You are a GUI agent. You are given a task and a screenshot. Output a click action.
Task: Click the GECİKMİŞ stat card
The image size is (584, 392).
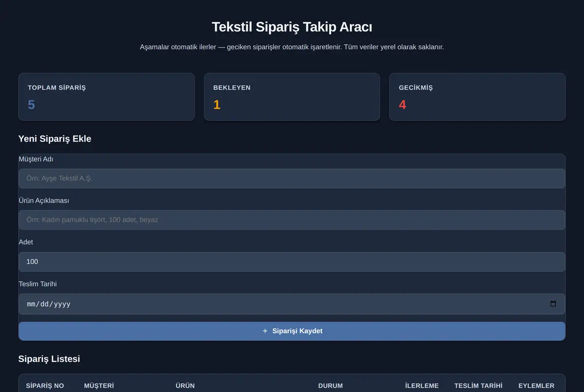coord(477,97)
